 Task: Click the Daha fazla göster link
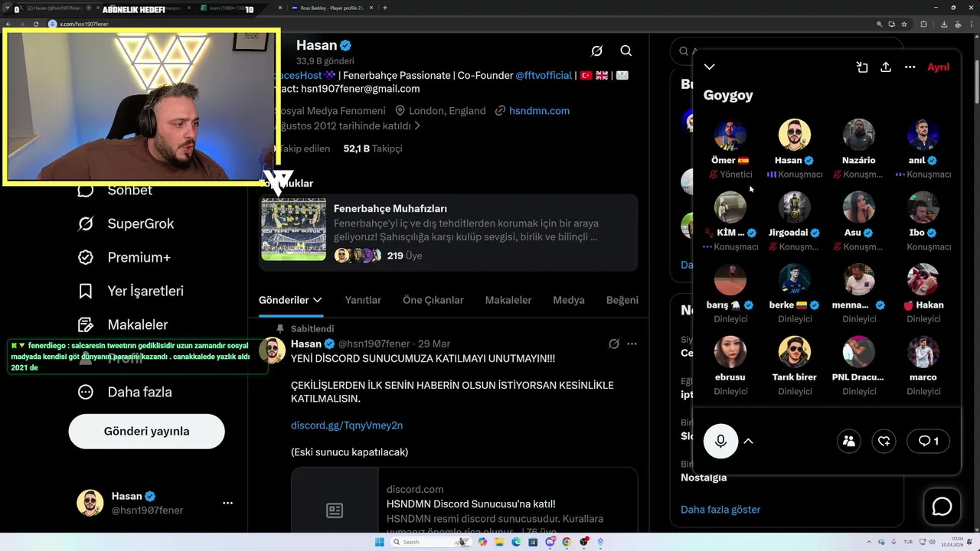720,509
